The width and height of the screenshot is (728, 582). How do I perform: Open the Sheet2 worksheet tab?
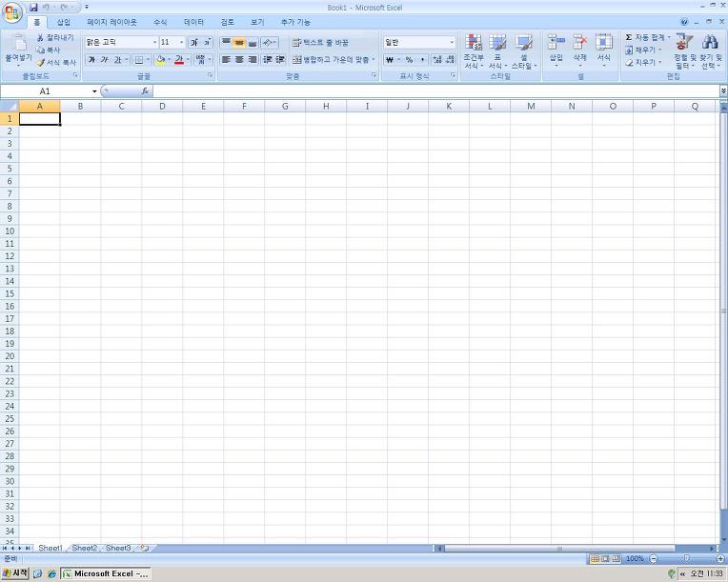click(85, 548)
